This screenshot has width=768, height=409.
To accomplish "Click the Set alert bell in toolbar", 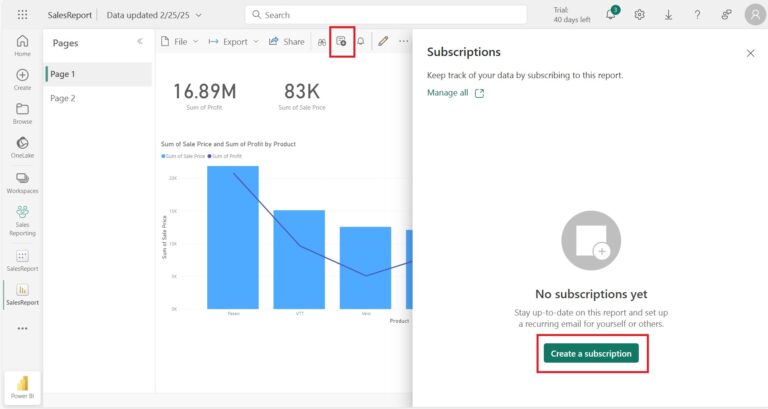I will coord(361,41).
